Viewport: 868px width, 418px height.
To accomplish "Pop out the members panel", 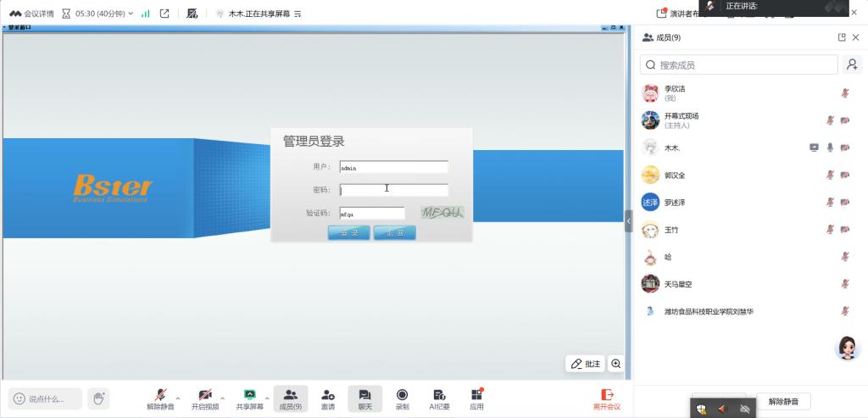I will pos(841,37).
